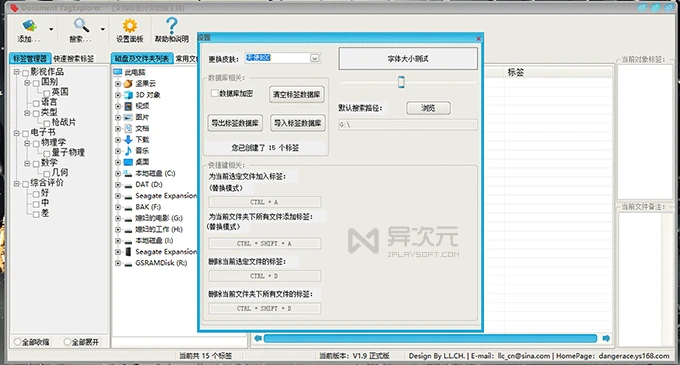Click the font size slider handle

click(x=401, y=81)
